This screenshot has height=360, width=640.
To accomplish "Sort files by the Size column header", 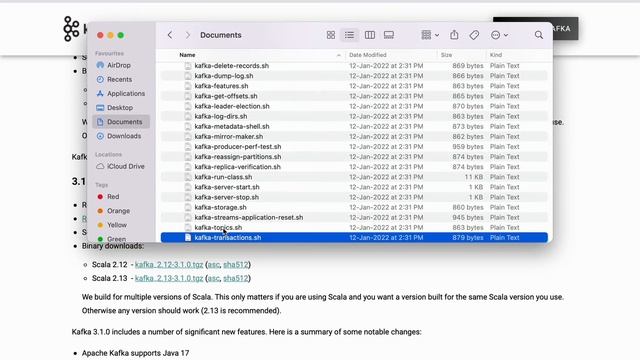I will tap(446, 55).
